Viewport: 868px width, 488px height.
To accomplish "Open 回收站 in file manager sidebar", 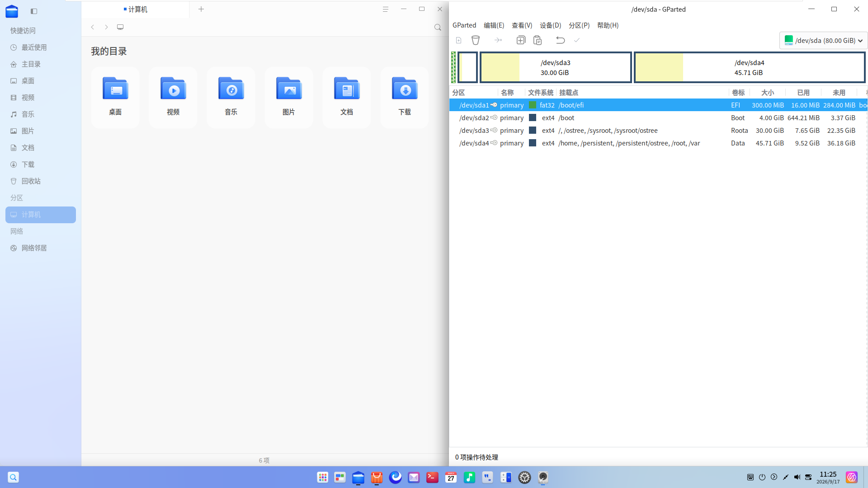I will pyautogui.click(x=40, y=181).
